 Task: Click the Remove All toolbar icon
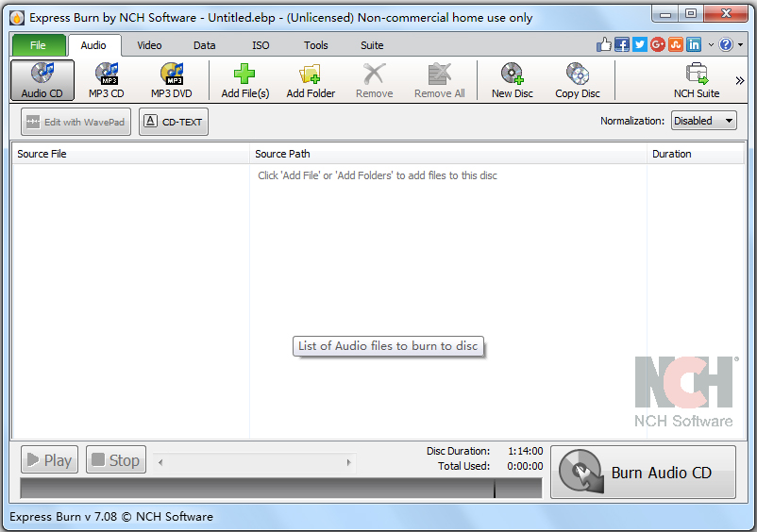click(x=439, y=75)
